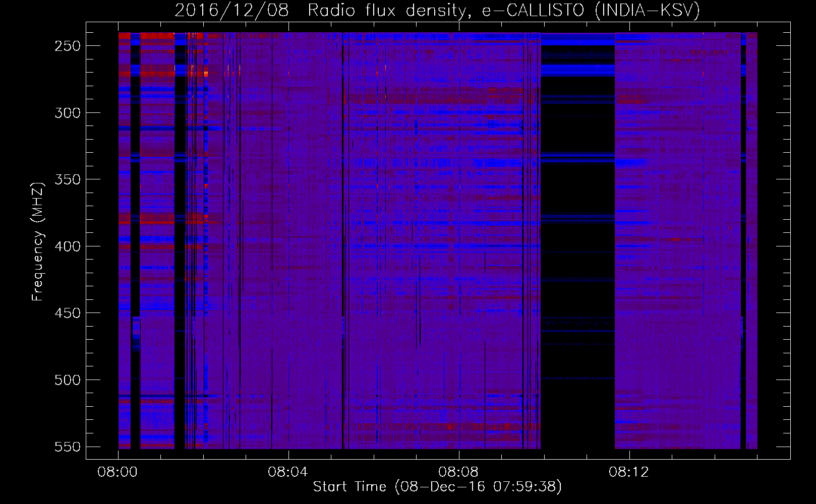
Task: Click the 450 frequency tick label
Action: (x=68, y=313)
